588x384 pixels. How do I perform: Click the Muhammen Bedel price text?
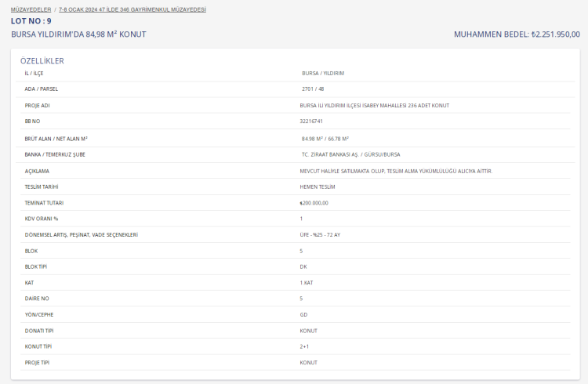tap(517, 34)
